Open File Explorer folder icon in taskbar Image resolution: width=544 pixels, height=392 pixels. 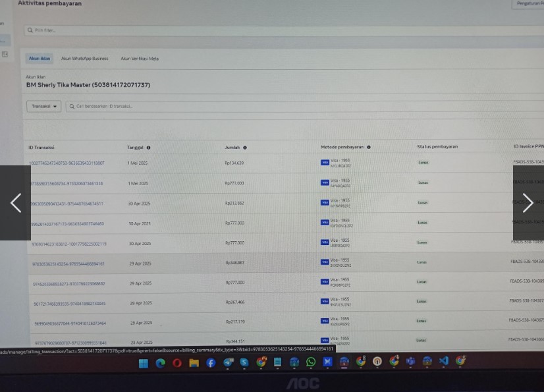[194, 362]
